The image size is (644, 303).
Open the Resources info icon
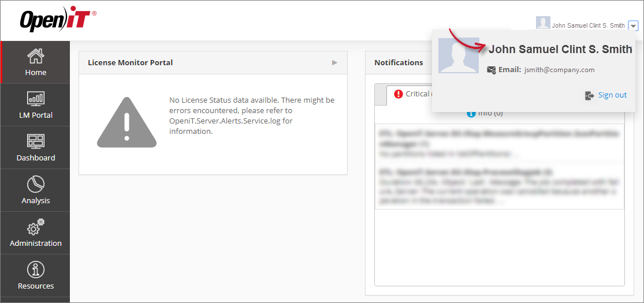36,270
